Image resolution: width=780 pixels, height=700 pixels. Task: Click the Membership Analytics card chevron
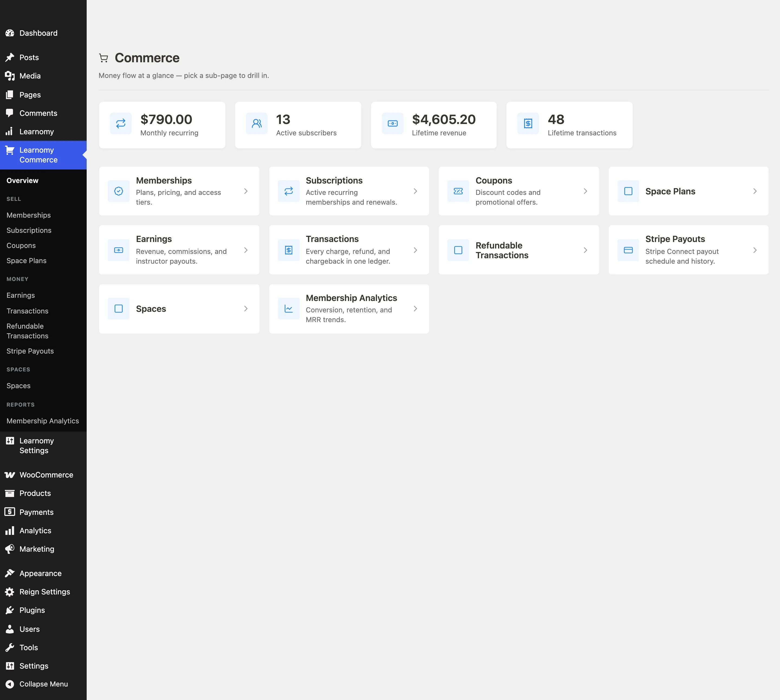point(415,309)
